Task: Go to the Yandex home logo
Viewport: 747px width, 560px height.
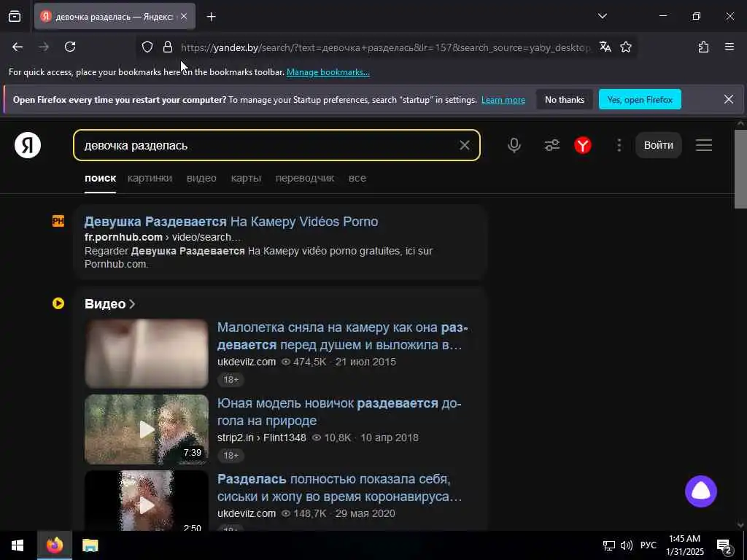Action: [28, 145]
